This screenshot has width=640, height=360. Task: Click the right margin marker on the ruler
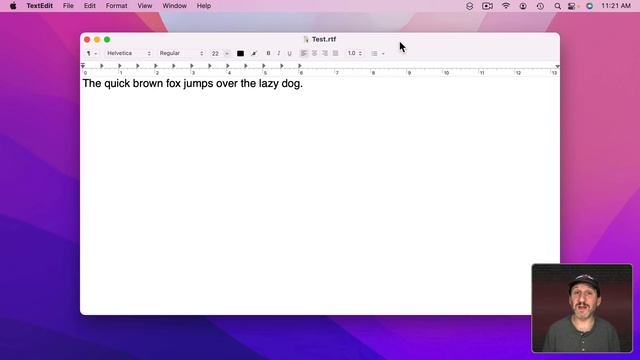click(x=557, y=66)
